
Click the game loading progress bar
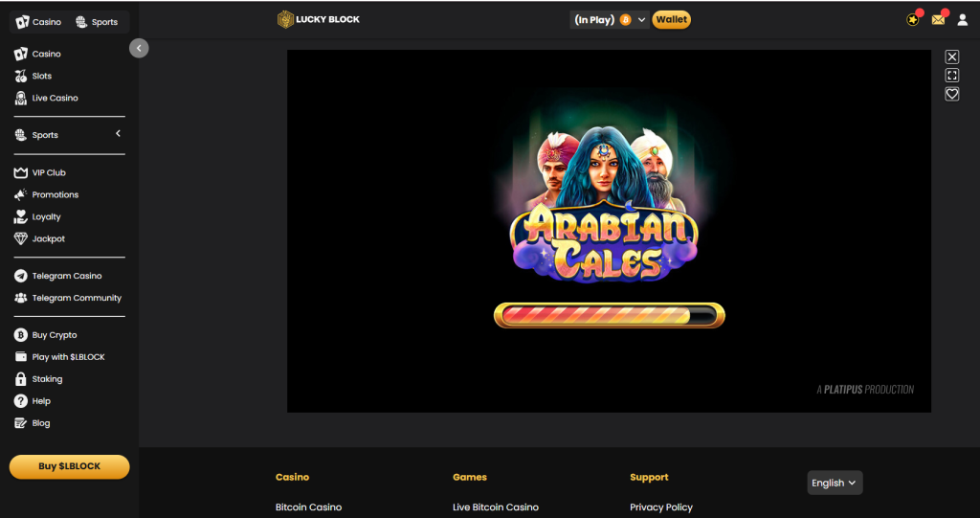(x=609, y=315)
